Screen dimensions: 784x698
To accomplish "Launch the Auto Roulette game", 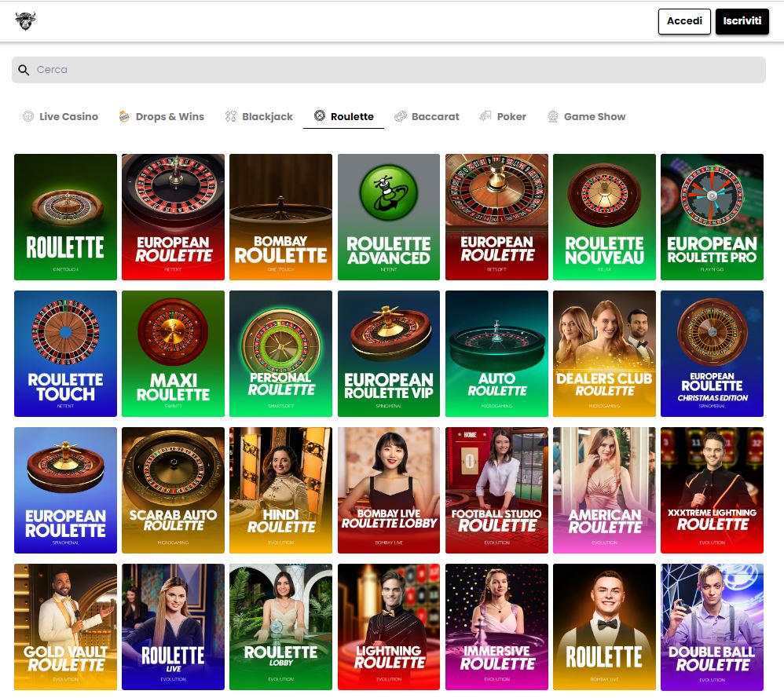I will pyautogui.click(x=496, y=354).
